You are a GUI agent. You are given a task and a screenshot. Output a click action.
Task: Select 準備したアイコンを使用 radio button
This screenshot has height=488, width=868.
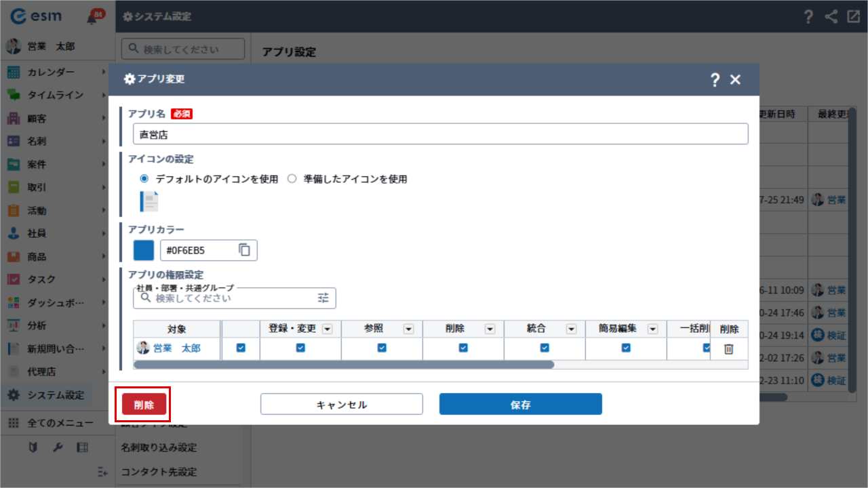292,180
